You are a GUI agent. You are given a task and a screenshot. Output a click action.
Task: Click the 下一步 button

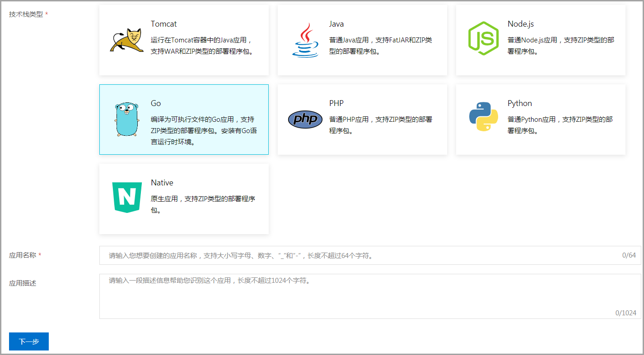29,341
